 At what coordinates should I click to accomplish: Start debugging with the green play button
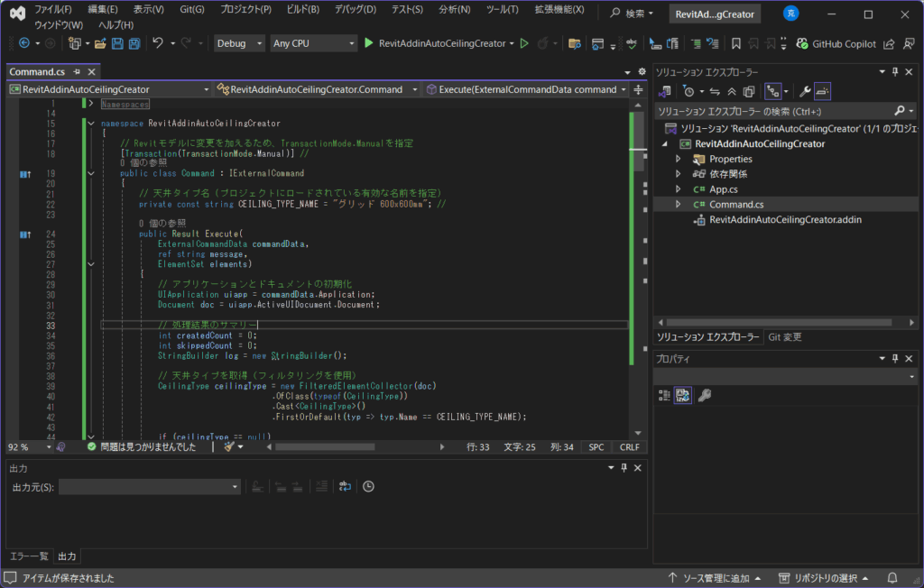(369, 43)
